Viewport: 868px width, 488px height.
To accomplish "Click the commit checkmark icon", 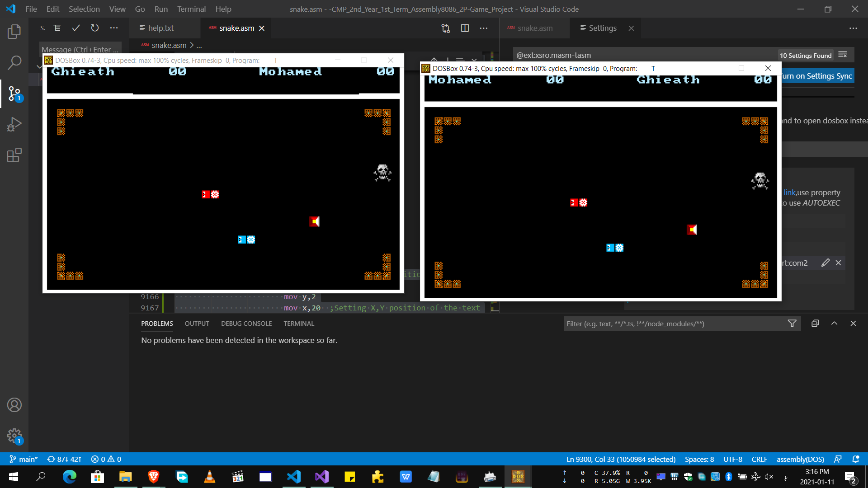I will [76, 28].
